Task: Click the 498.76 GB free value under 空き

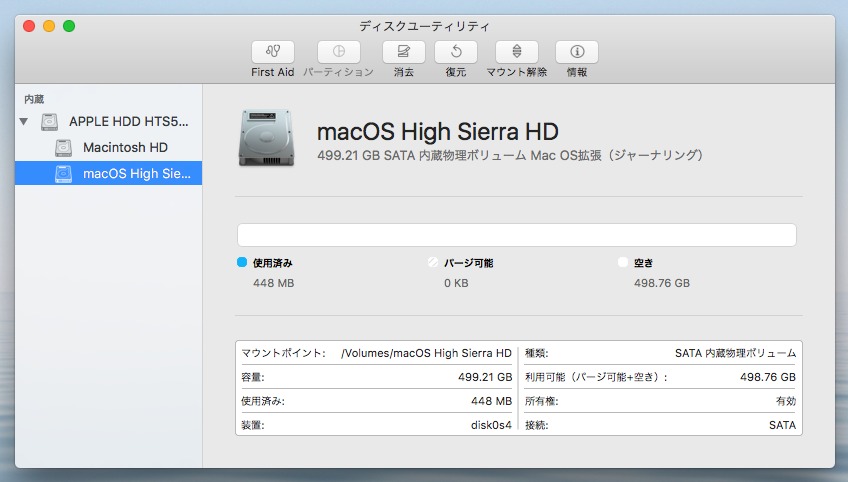Action: point(662,283)
